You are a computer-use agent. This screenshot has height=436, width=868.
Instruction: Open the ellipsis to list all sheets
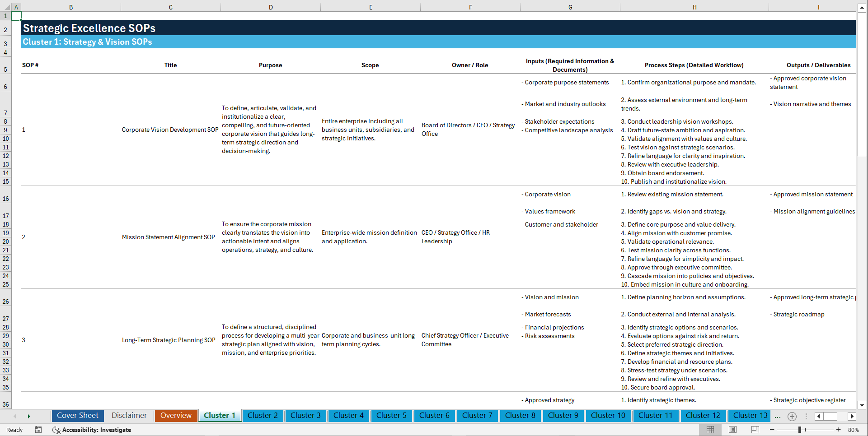778,416
